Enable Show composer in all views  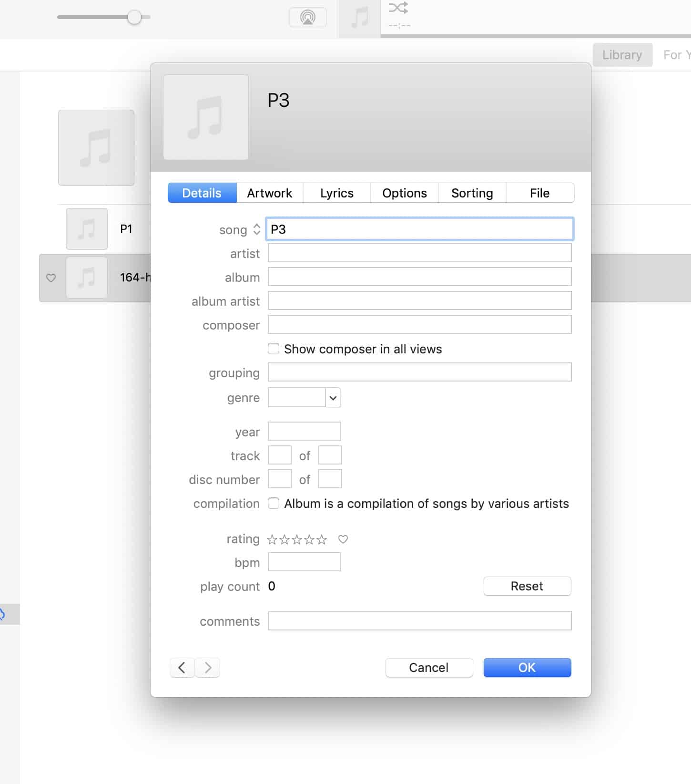274,349
